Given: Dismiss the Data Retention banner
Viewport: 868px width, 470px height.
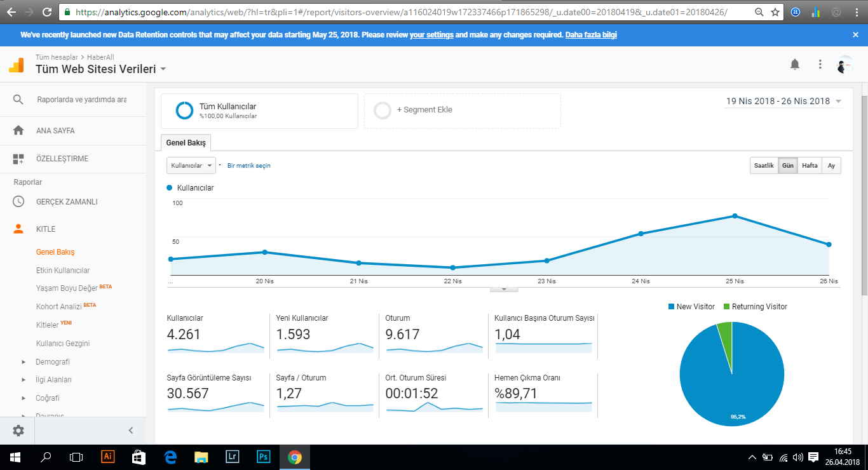Looking at the screenshot, I should 855,35.
